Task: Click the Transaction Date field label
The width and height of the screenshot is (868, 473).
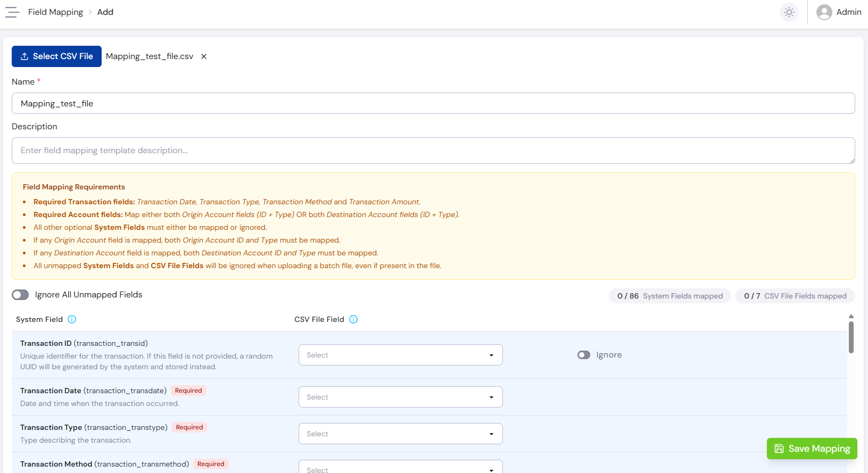Action: pyautogui.click(x=93, y=391)
